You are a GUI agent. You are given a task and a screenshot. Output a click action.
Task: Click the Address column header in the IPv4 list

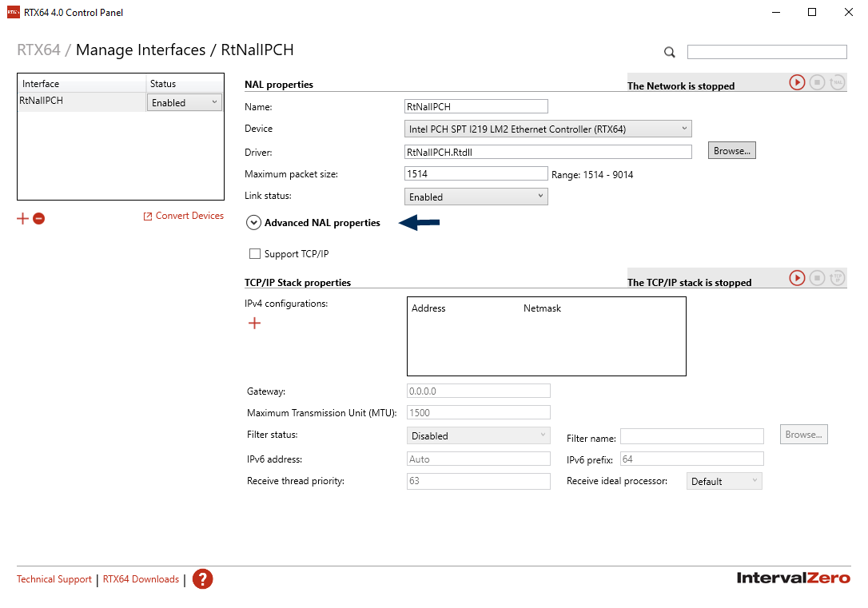tap(428, 308)
